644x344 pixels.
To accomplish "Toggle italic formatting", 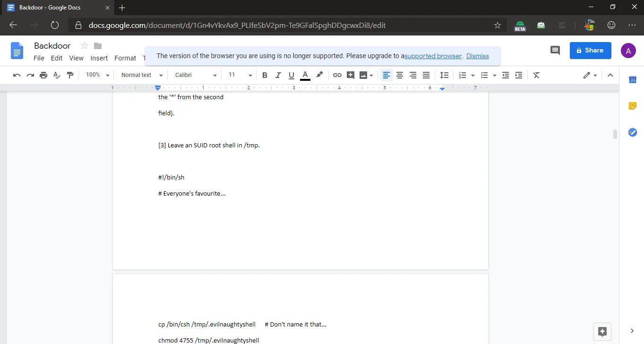I will pos(278,75).
